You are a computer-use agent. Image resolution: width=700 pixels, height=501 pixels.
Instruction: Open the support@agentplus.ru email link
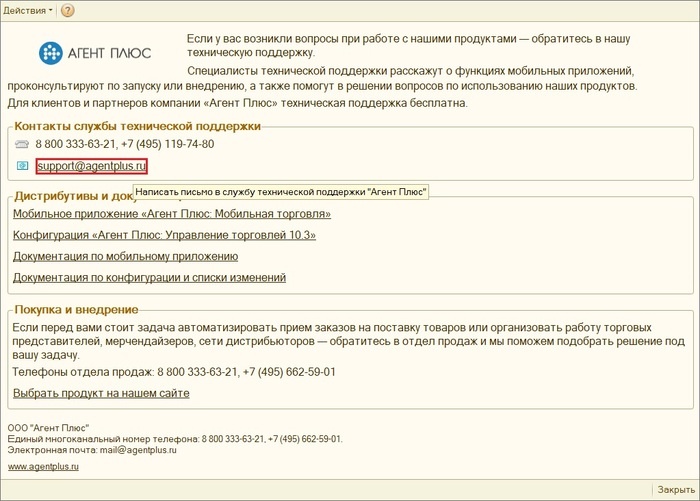92,166
